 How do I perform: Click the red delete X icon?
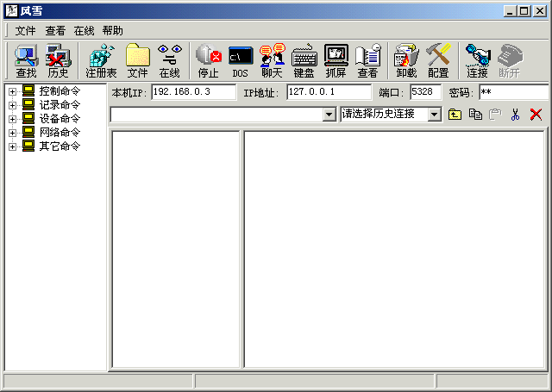point(536,115)
